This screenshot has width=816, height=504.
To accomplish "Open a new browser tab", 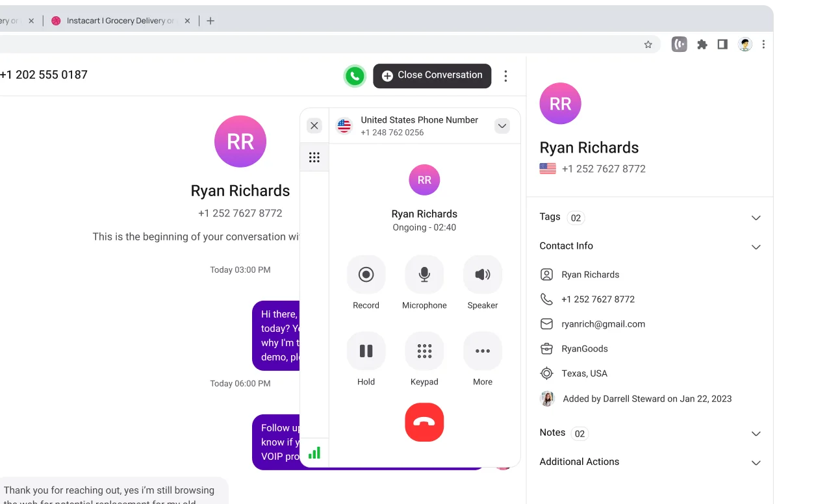I will point(210,21).
